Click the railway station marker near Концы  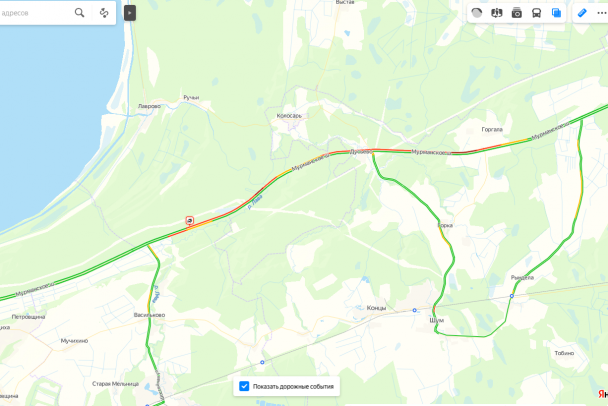[415, 310]
